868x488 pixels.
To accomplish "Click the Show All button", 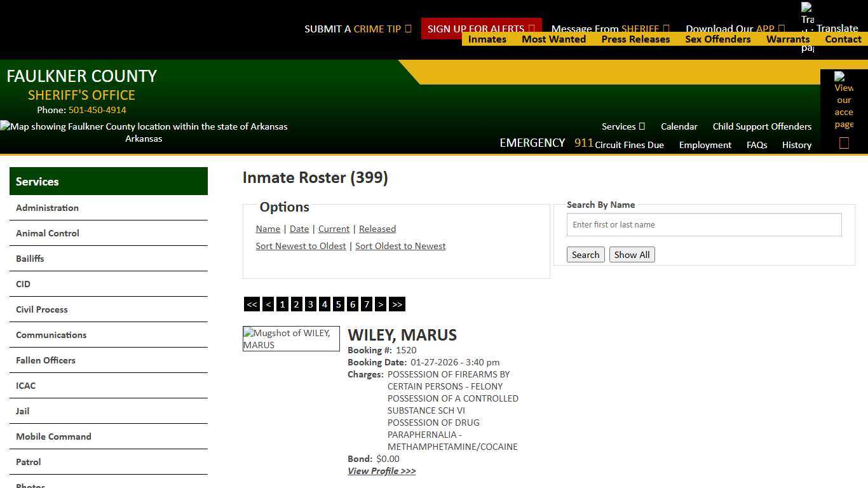I will pos(632,254).
